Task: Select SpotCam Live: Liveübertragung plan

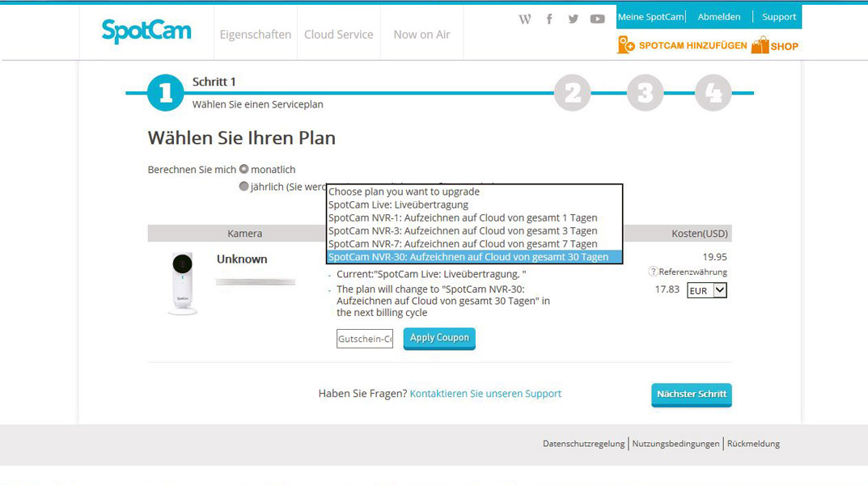Action: coord(474,205)
